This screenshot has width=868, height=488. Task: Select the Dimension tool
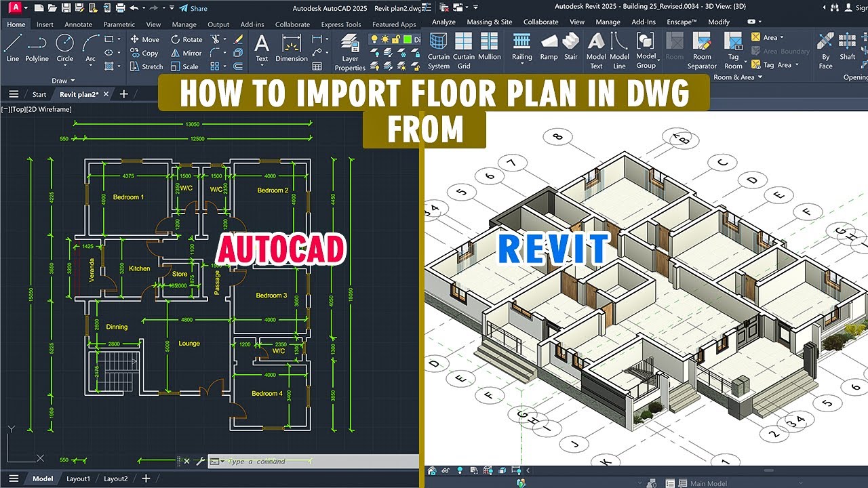coord(292,49)
